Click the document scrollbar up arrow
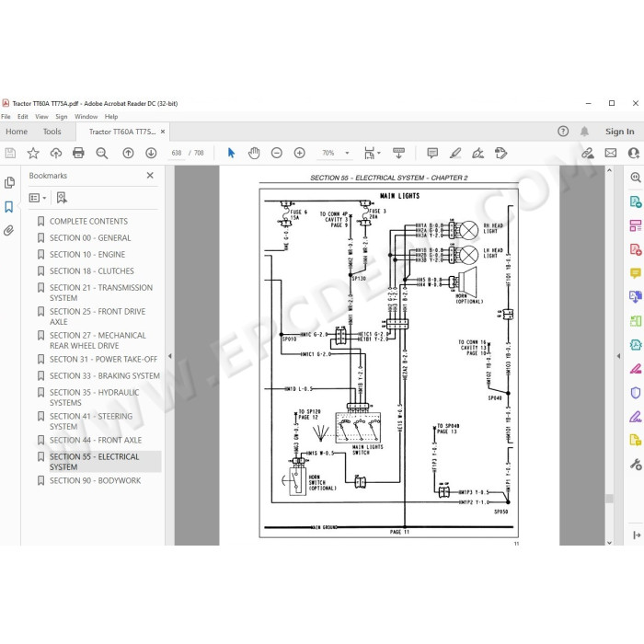This screenshot has height=644, width=644. [x=609, y=170]
